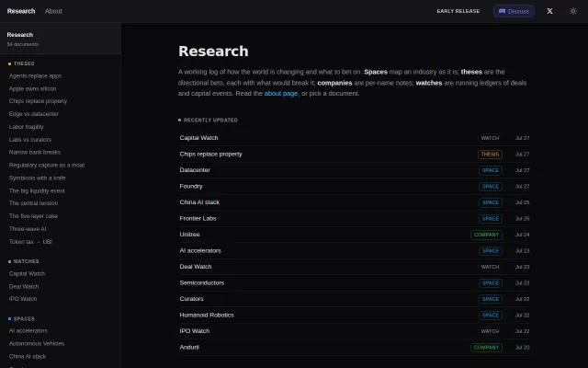The width and height of the screenshot is (588, 368).
Task: Open Token tax → UBI thesis
Action: click(30, 241)
